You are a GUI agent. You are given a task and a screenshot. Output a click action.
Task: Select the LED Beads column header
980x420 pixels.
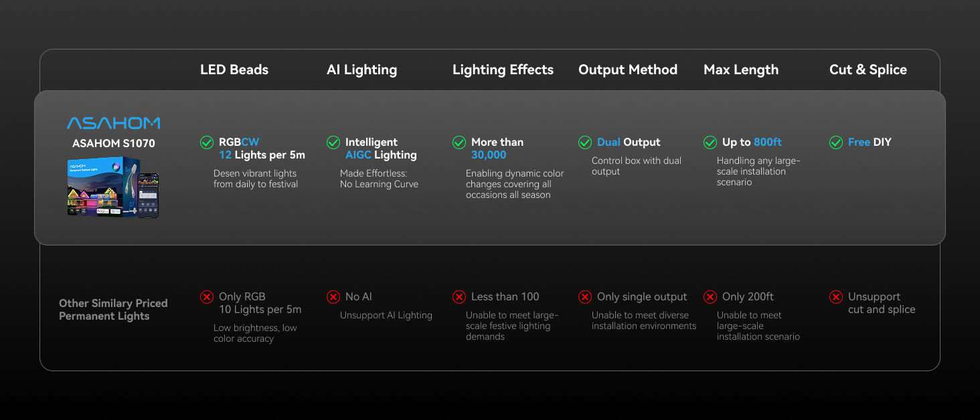(234, 70)
